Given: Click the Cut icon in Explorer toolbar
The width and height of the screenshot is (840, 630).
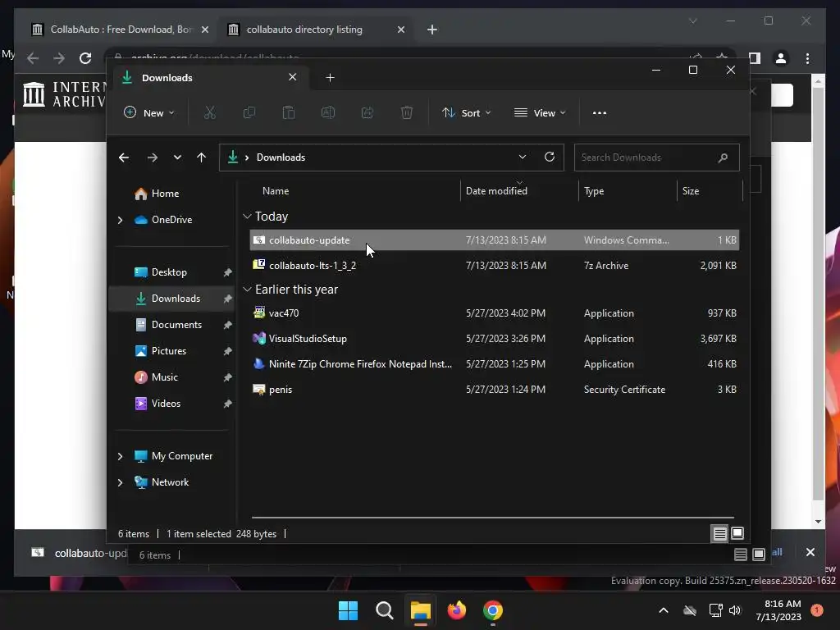Looking at the screenshot, I should tap(209, 113).
